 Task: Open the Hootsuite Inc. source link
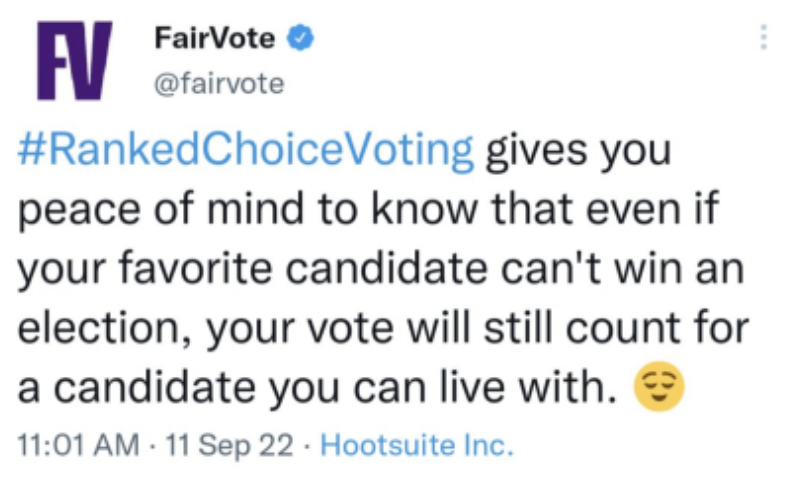point(417,445)
